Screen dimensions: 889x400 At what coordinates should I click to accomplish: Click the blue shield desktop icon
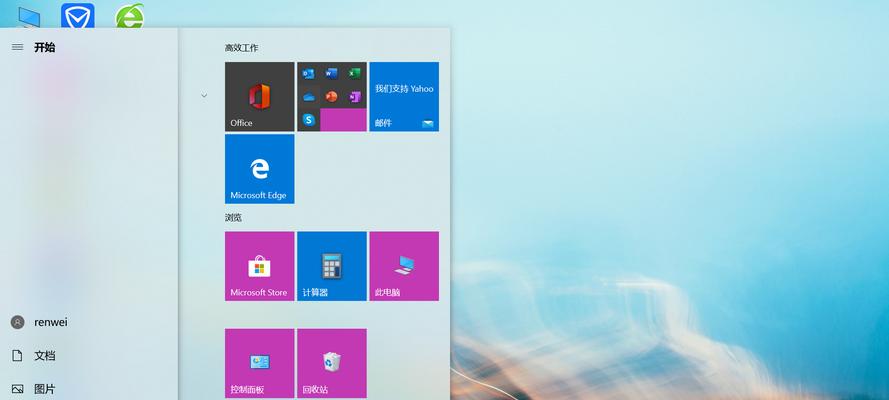(x=78, y=16)
